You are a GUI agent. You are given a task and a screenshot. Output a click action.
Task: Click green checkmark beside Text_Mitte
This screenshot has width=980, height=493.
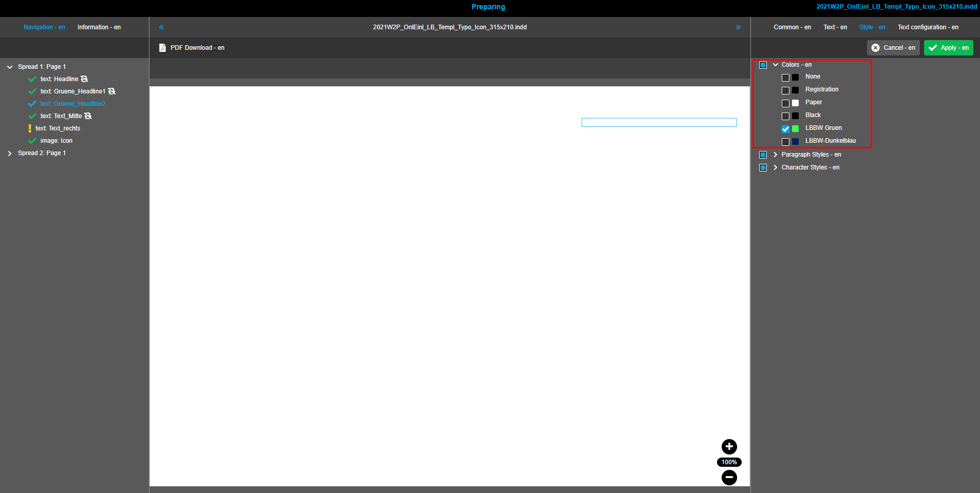click(x=32, y=116)
